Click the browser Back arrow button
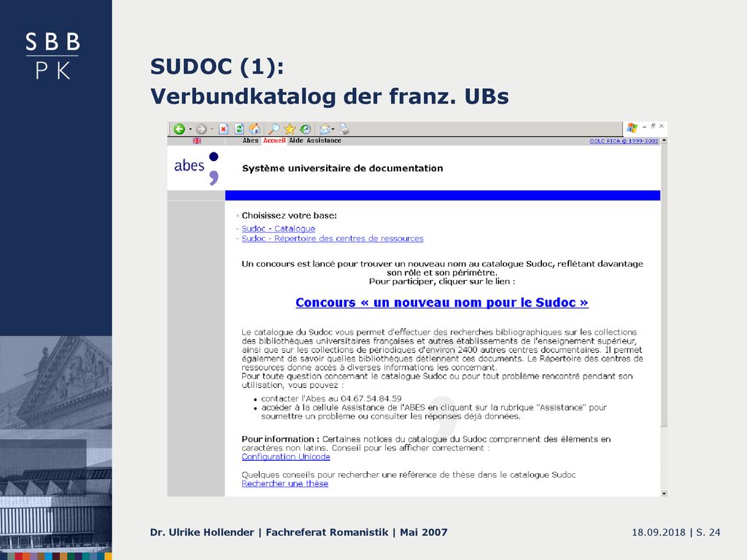This screenshot has width=747, height=560. (x=179, y=129)
